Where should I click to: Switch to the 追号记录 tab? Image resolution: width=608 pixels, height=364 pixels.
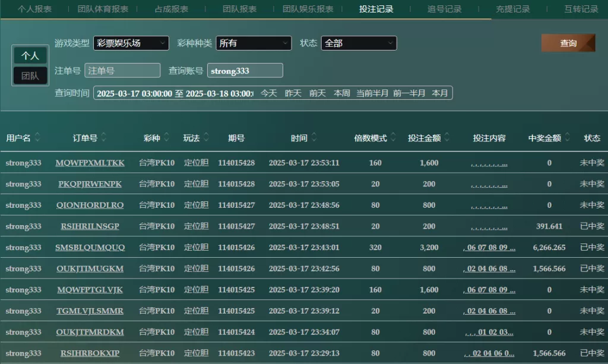(x=444, y=9)
